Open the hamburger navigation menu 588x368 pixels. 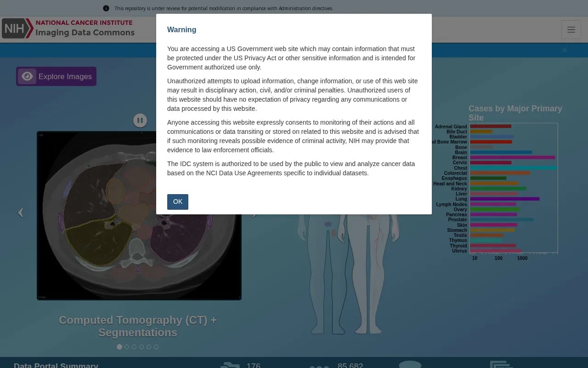click(571, 30)
